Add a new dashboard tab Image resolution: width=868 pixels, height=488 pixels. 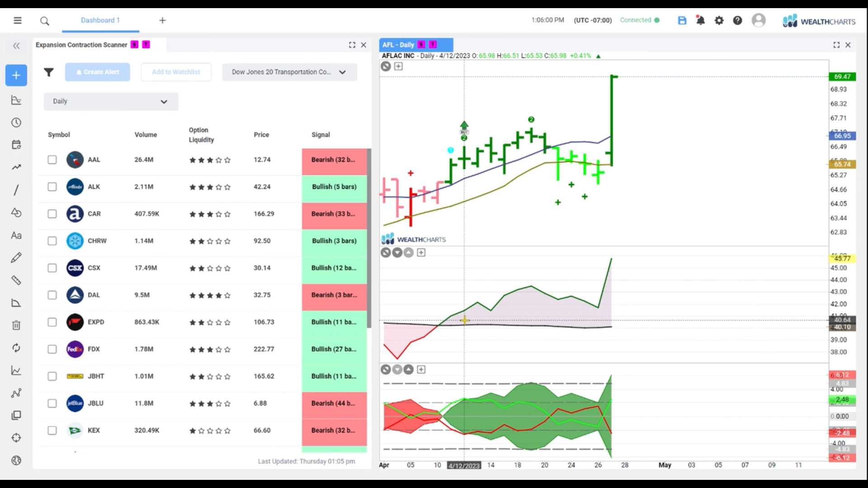pos(162,20)
